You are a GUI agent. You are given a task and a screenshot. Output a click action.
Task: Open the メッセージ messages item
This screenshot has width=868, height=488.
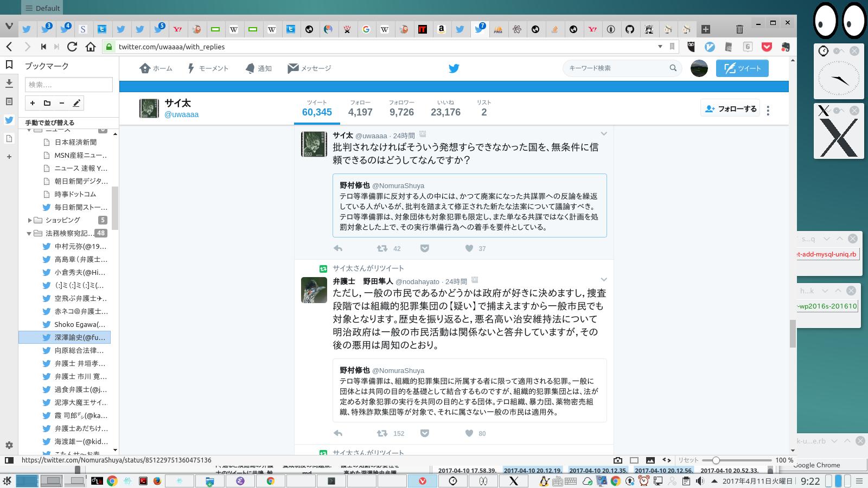[309, 68]
